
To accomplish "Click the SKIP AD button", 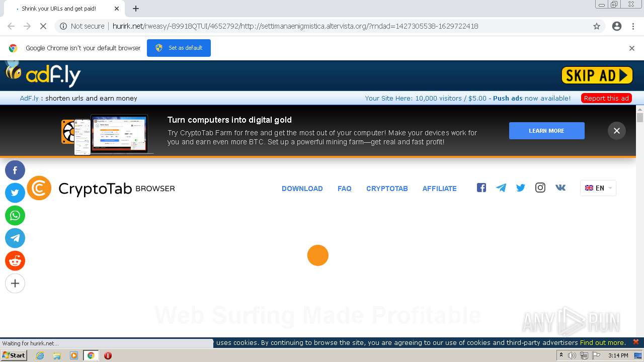I will pyautogui.click(x=597, y=75).
